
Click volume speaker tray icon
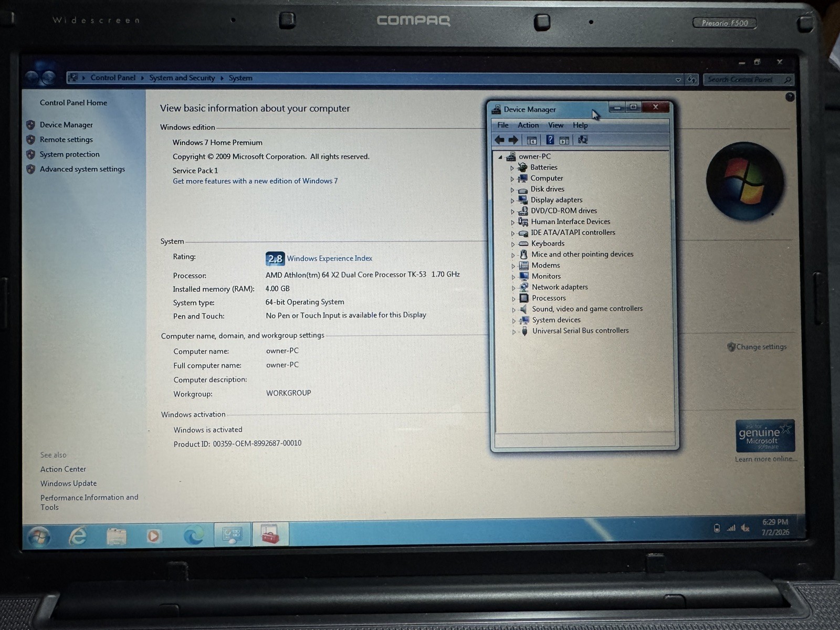(x=745, y=528)
